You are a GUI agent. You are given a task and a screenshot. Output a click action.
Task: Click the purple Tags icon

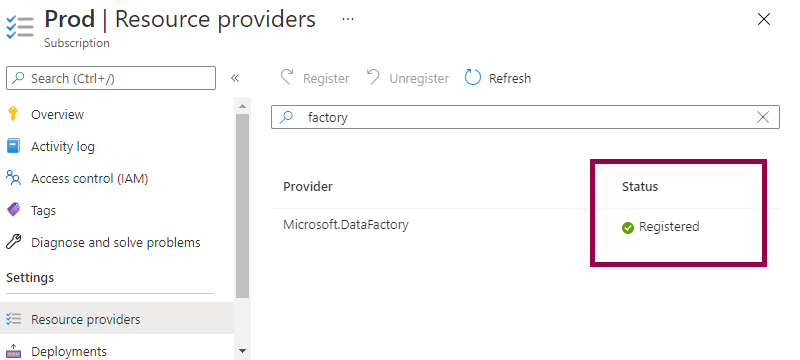click(13, 210)
